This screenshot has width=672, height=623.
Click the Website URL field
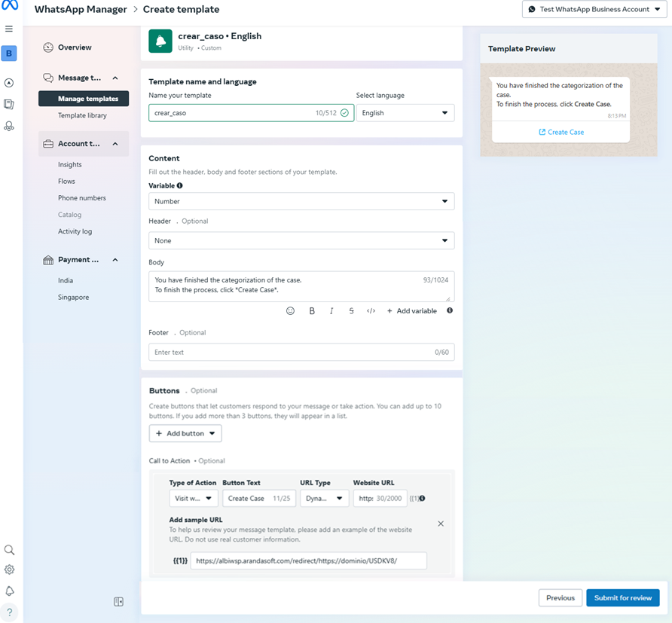380,498
